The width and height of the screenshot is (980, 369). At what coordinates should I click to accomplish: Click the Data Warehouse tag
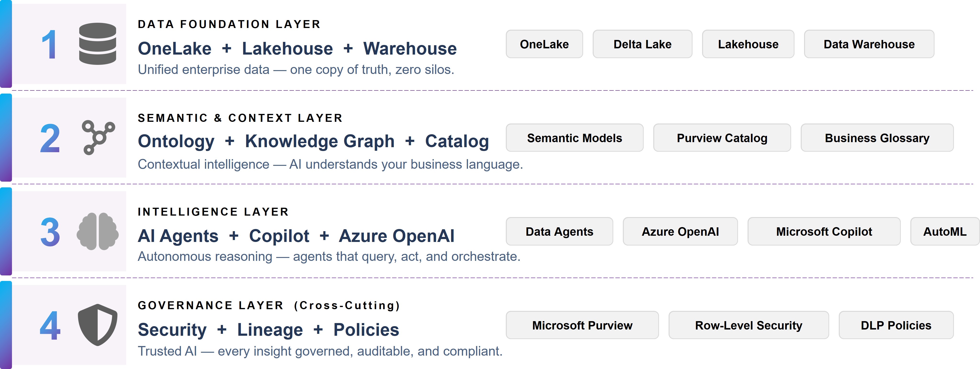tap(869, 44)
